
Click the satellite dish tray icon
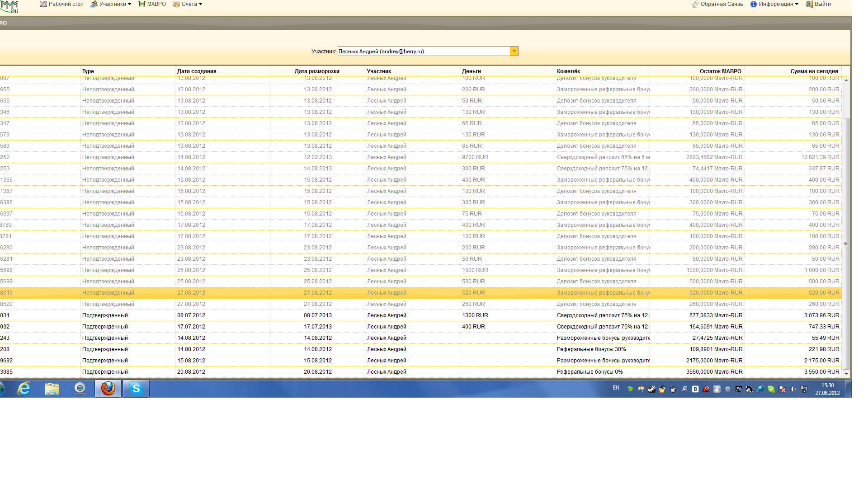749,389
